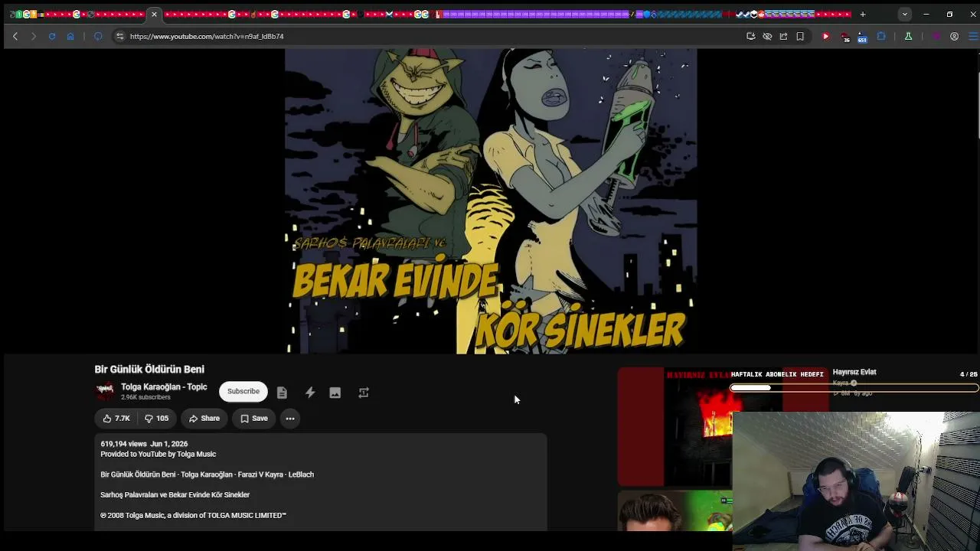Click the send-tab-to-device icon in address bar
Screen dimensions: 980x551
coord(751,36)
